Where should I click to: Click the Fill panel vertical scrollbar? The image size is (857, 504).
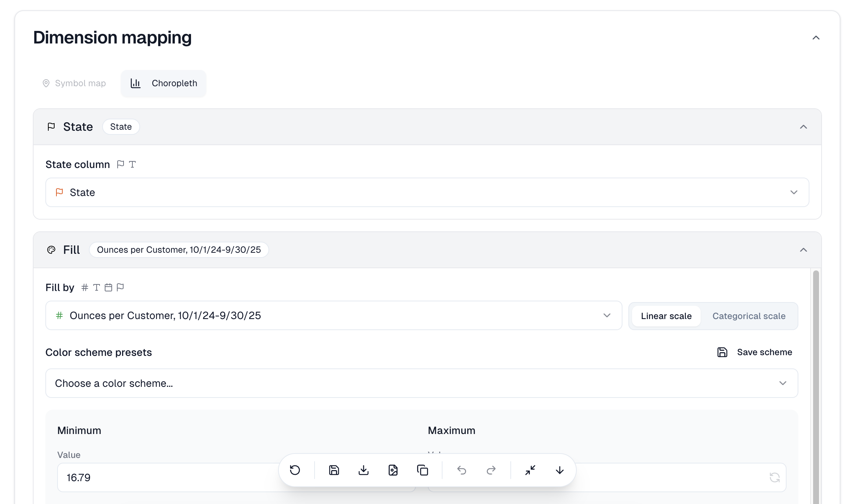pos(816,387)
